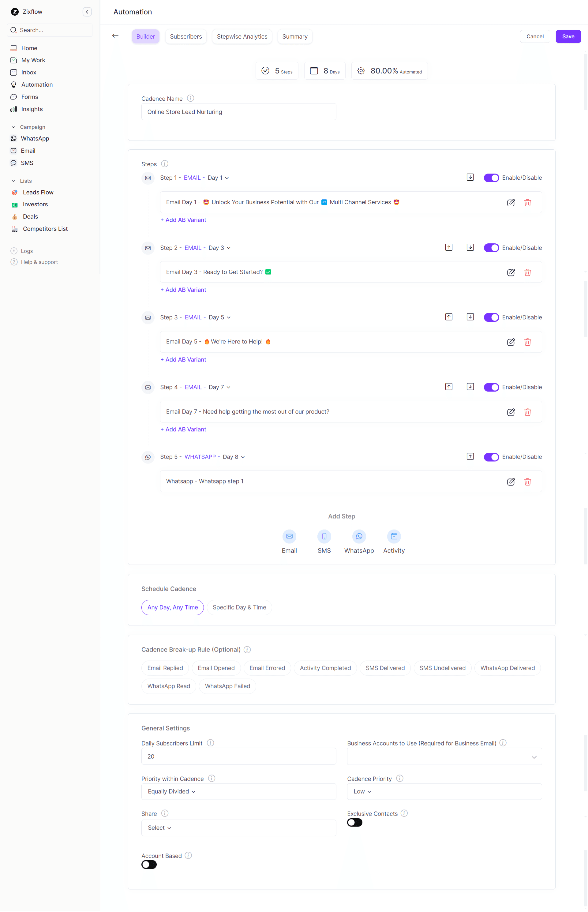Click the Save button
The width and height of the screenshot is (588, 912).
(568, 37)
